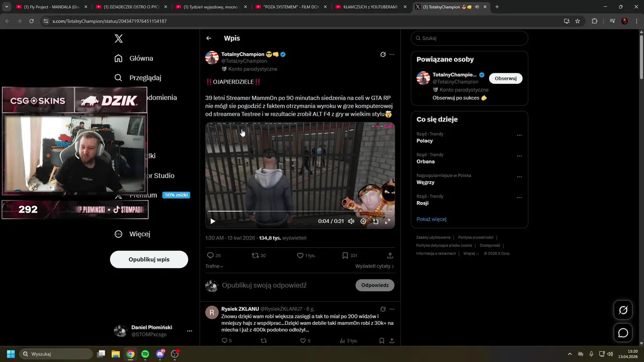644x362 pixels.
Task: Open the Daniel Płomiński account menu dots
Action: [190, 331]
